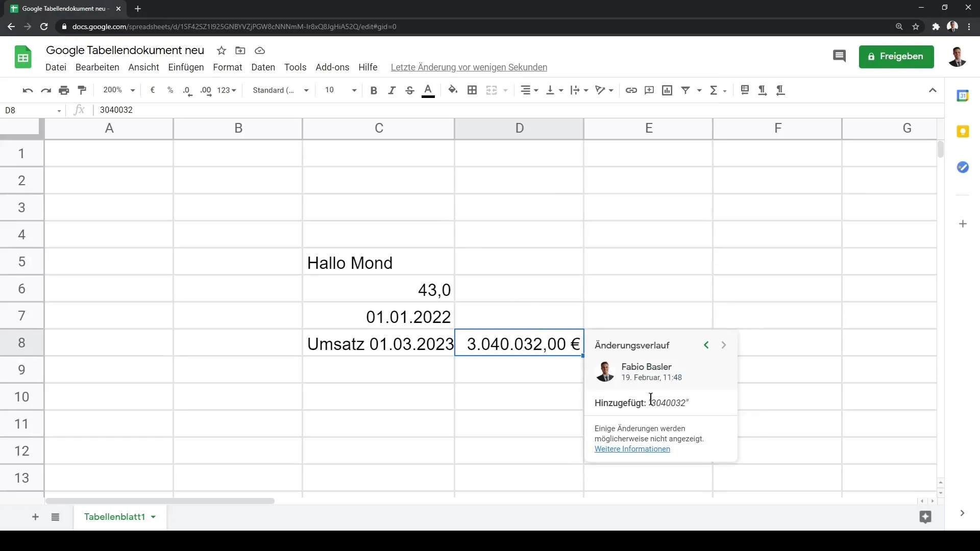Open the Daten menu
This screenshot has width=980, height=551.
pos(263,67)
